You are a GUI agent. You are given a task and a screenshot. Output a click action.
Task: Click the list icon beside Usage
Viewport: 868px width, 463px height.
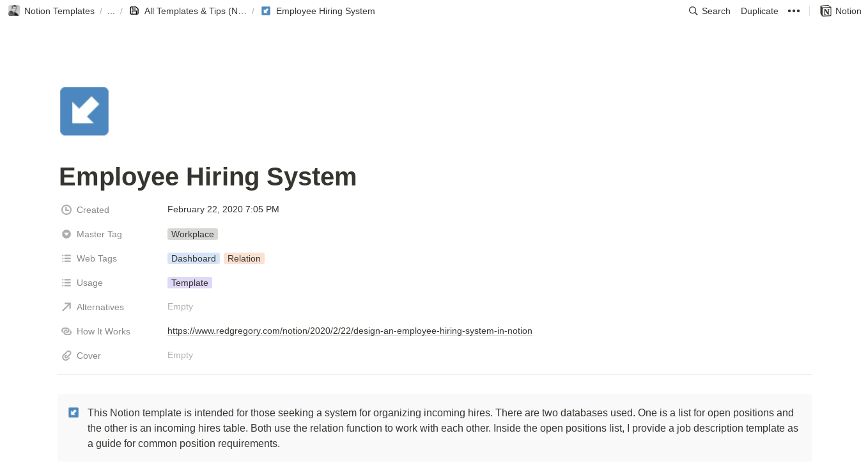click(x=66, y=283)
